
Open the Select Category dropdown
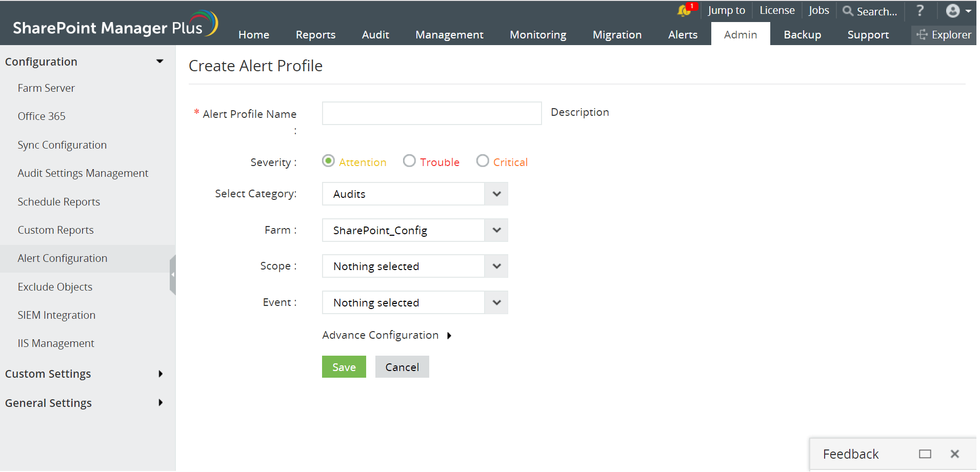coord(415,194)
